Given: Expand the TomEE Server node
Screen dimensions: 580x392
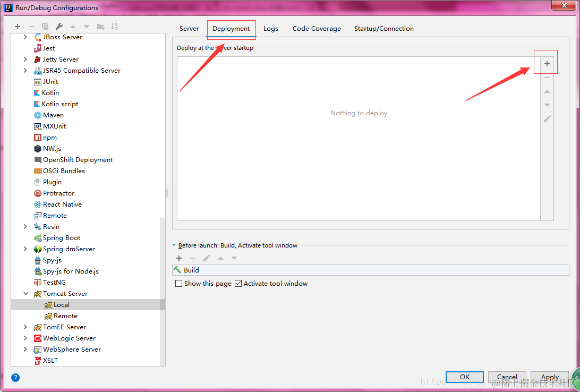Looking at the screenshot, I should pos(25,327).
